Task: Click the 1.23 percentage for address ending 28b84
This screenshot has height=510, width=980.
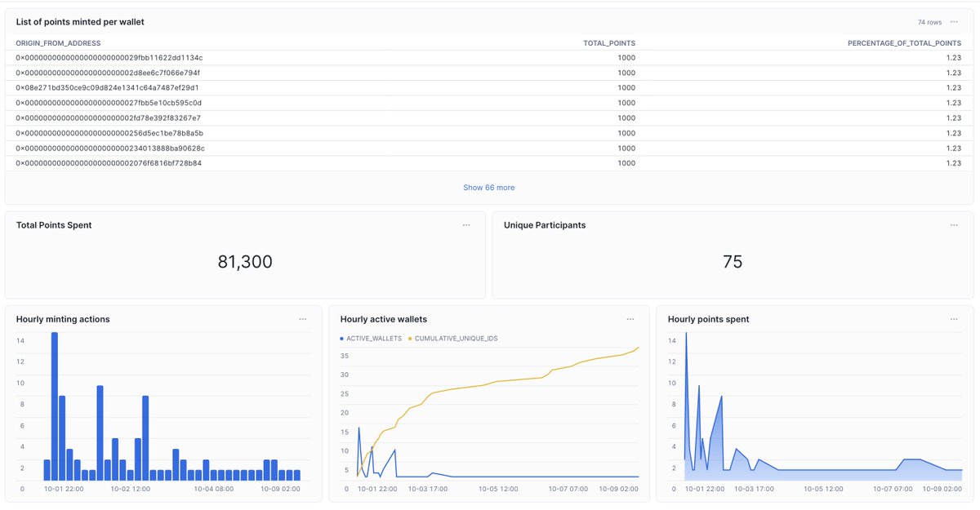Action: [x=954, y=163]
